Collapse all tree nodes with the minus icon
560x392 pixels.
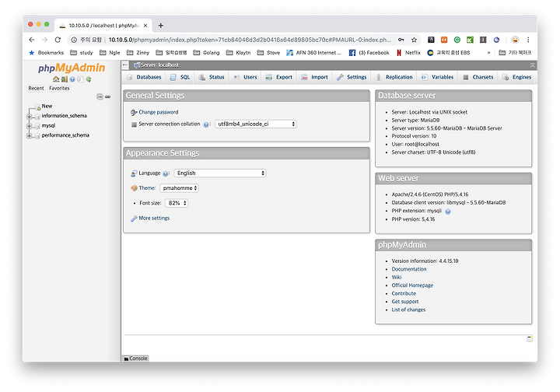[x=100, y=96]
